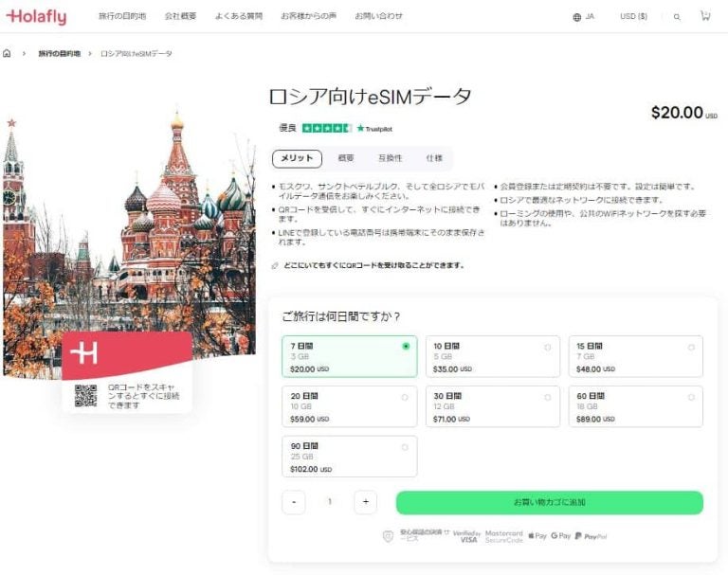Viewport: 728px width, 575px height.
Task: Click the white H logo on red card
Action: 83,353
